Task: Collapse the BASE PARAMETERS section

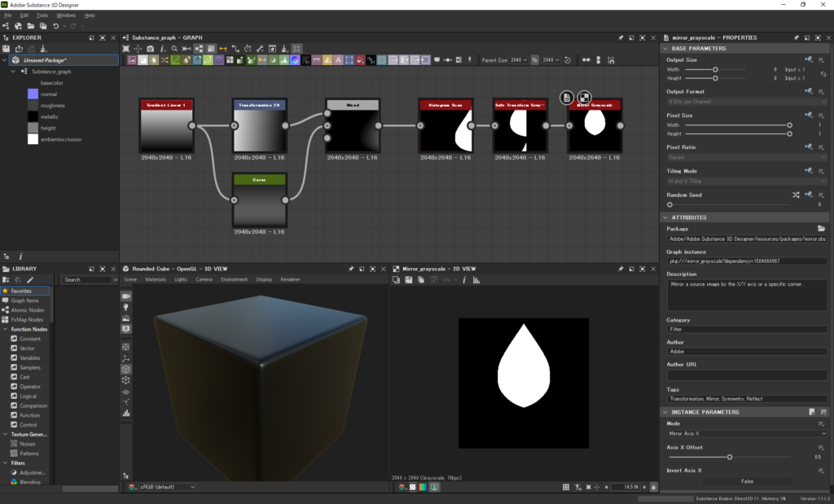Action: pos(665,48)
